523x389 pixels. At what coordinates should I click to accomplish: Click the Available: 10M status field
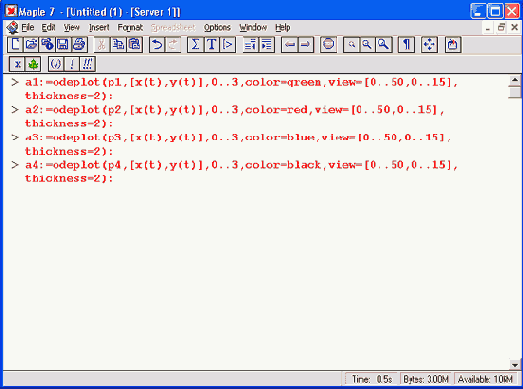tap(485, 379)
